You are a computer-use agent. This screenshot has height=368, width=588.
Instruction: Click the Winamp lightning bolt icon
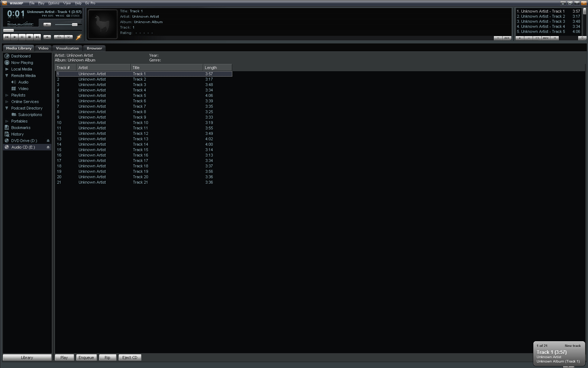79,37
